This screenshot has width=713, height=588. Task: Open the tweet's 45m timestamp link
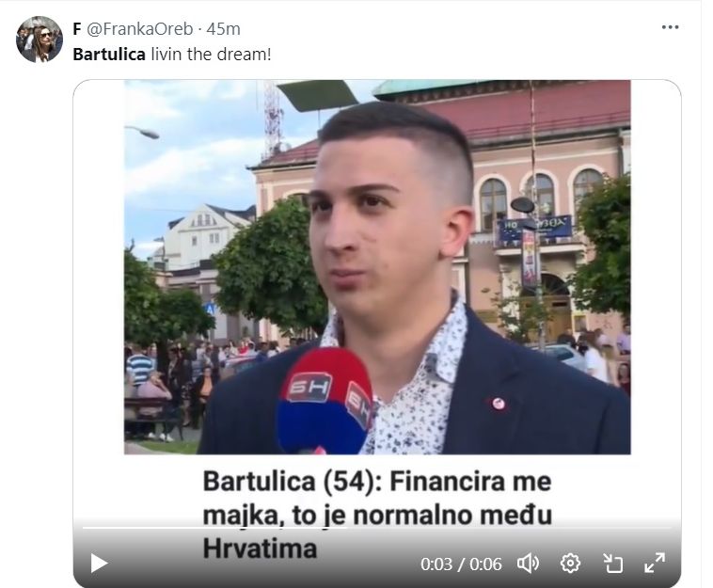[223, 29]
